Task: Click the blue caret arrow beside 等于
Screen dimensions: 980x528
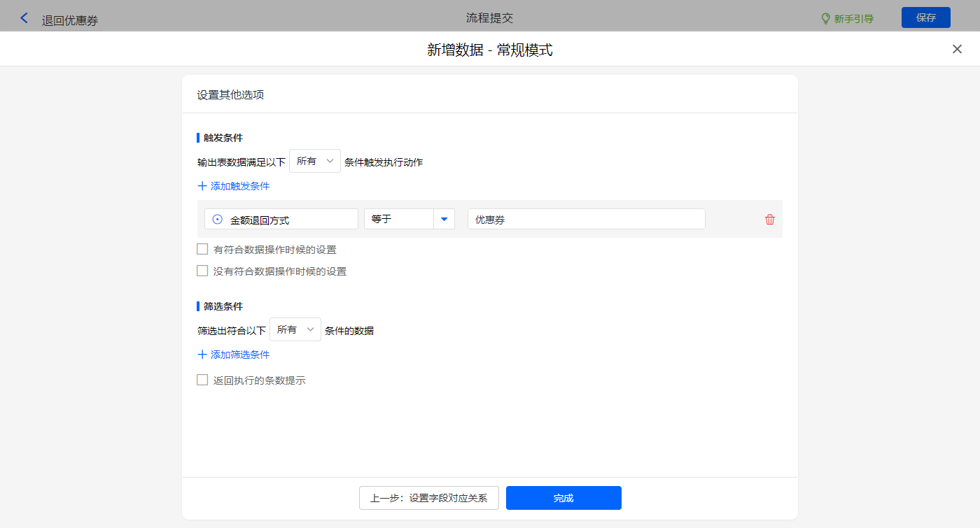Action: 444,220
